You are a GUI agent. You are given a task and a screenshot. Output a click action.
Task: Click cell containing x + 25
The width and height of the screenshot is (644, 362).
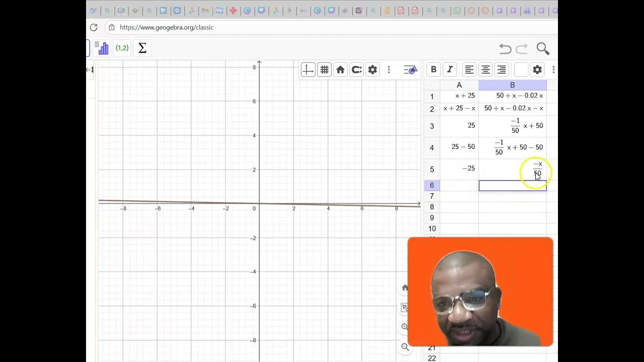(x=459, y=96)
